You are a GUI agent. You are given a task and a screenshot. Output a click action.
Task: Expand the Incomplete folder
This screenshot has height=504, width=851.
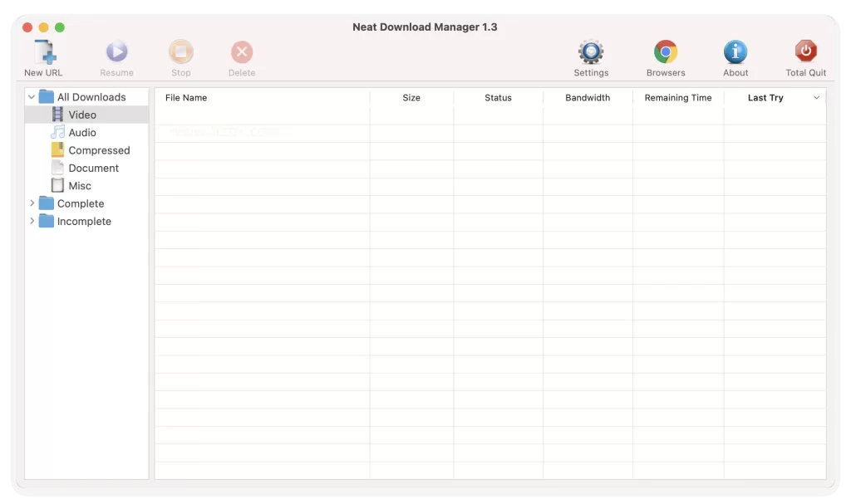click(x=32, y=221)
